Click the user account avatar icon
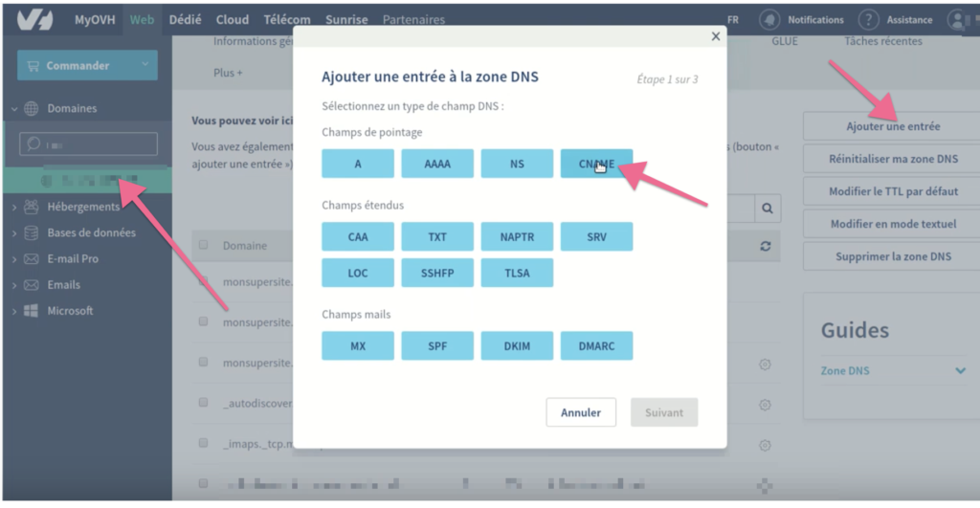The height and width of the screenshot is (508, 980). tap(958, 20)
